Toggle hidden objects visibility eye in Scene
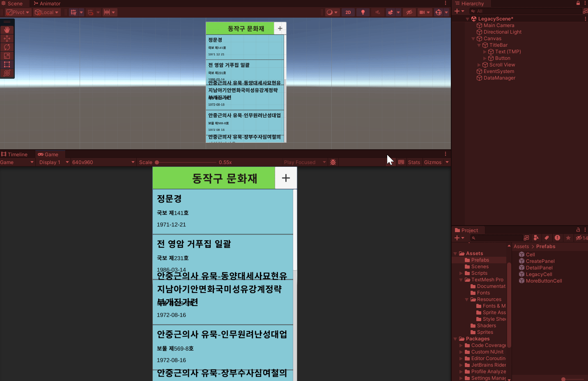The height and width of the screenshot is (381, 588). 409,12
